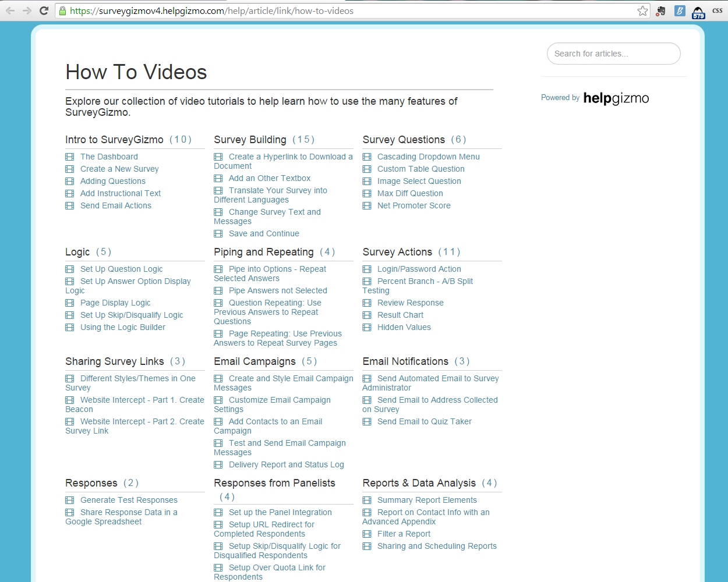Open Using the Logic Builder link
The image size is (728, 582).
click(123, 327)
